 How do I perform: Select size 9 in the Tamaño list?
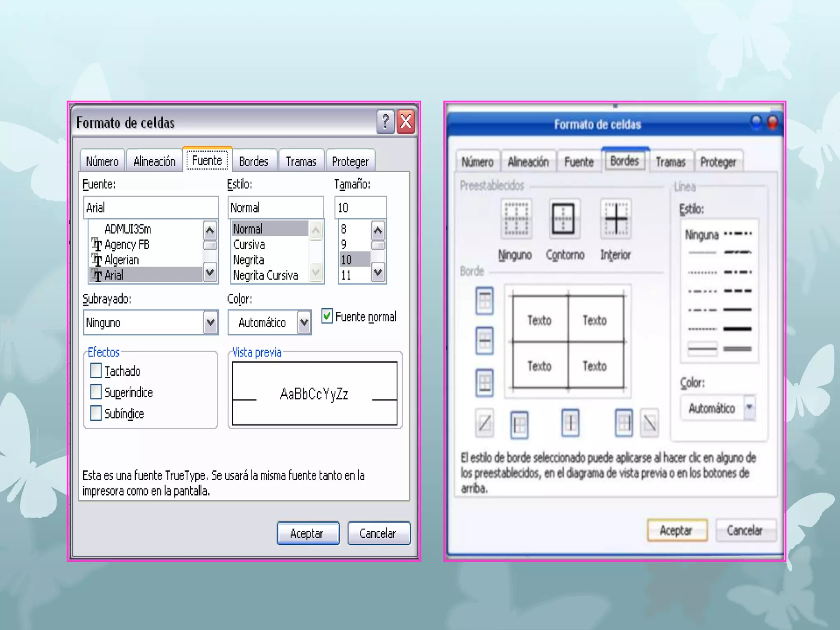point(355,244)
